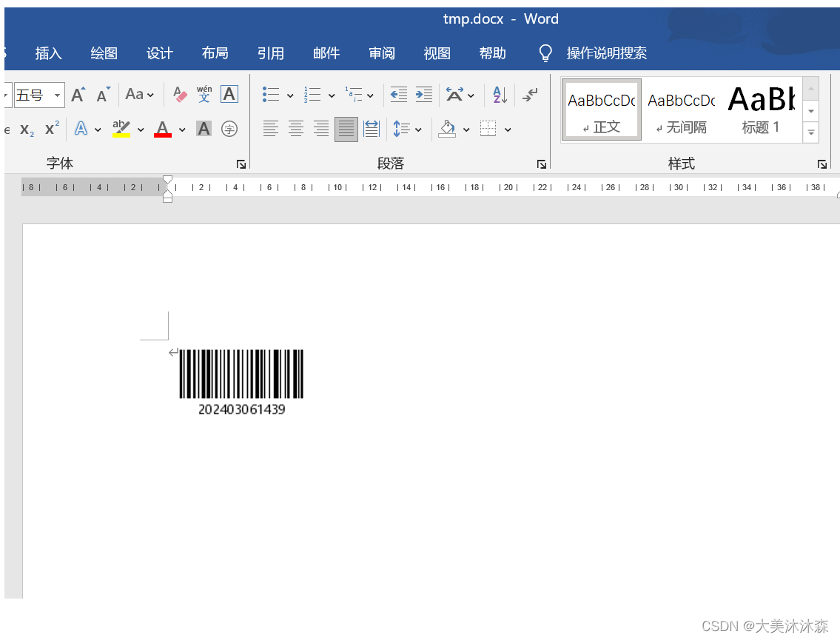Open the 插入 (Insert) tab
Viewport: 840px width, 640px height.
49,53
